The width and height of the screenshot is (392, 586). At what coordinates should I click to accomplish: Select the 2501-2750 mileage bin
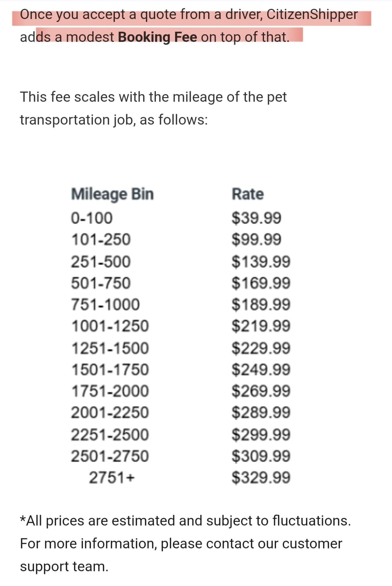110,456
